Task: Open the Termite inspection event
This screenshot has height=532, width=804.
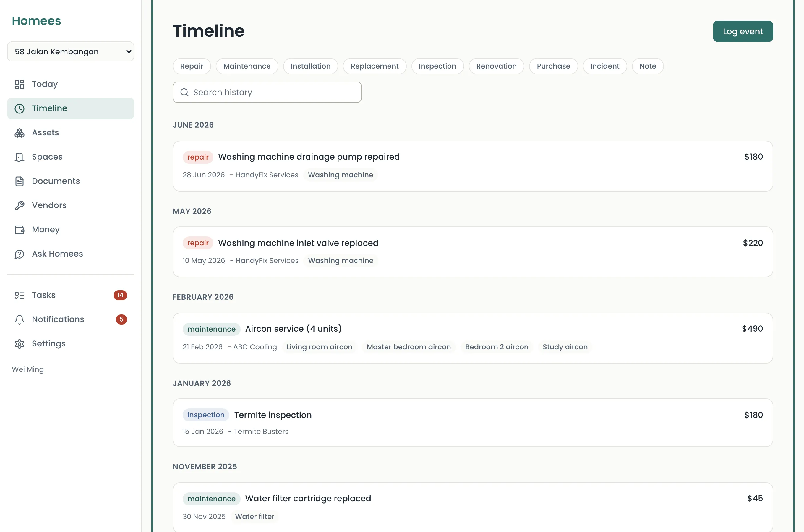Action: (x=473, y=423)
